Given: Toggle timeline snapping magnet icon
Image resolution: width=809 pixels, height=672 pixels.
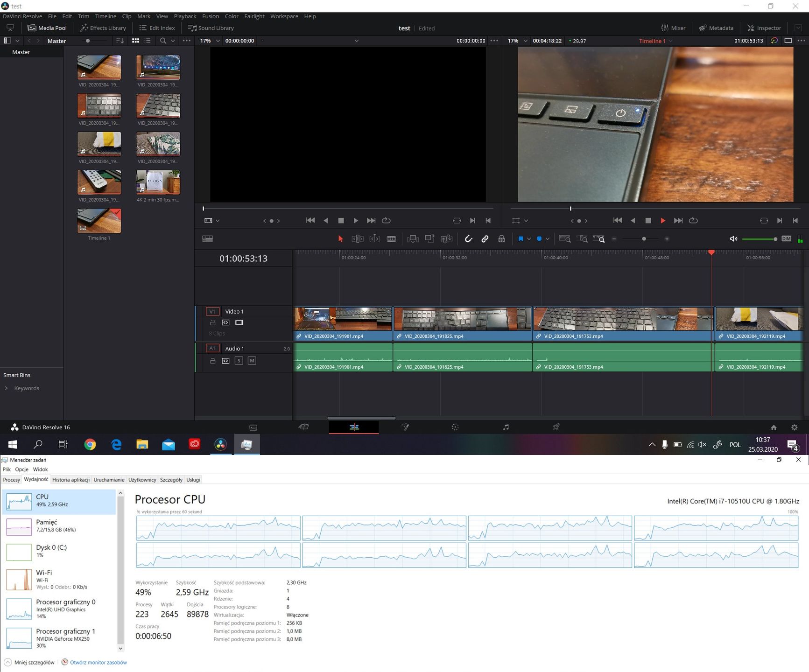Looking at the screenshot, I should coord(468,239).
